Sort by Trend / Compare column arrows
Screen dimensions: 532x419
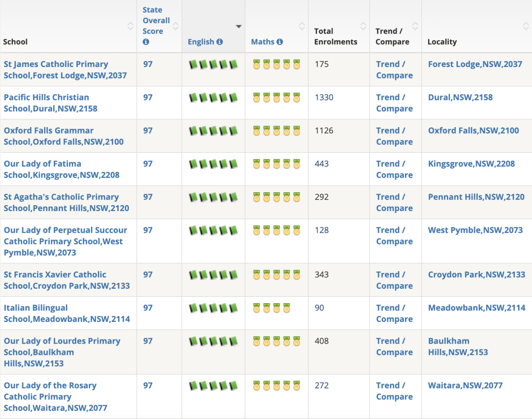(415, 26)
